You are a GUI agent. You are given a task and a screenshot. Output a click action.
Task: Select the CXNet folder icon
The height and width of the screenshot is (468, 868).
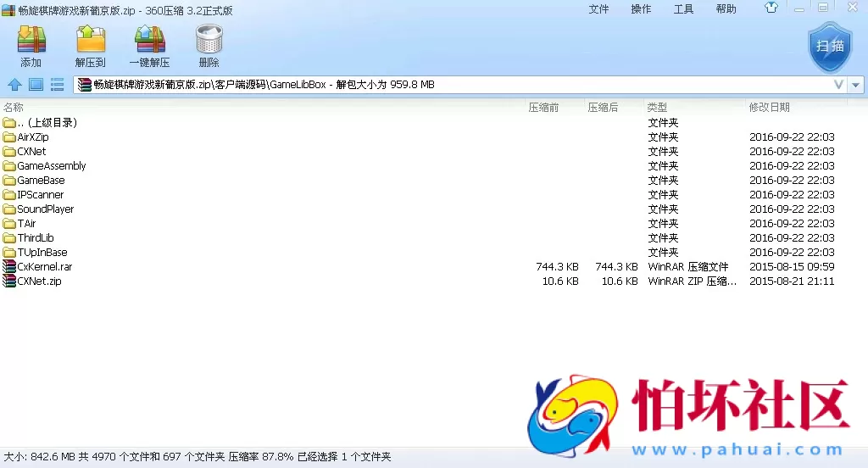tap(8, 151)
